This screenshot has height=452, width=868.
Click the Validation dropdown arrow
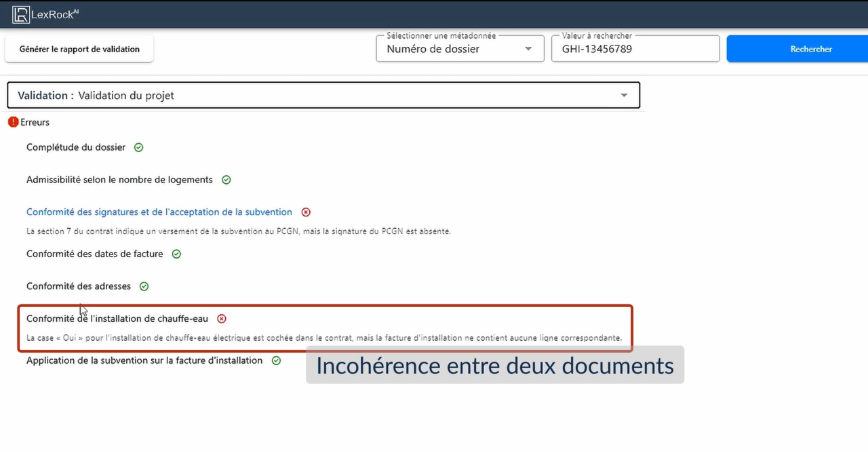pyautogui.click(x=624, y=96)
